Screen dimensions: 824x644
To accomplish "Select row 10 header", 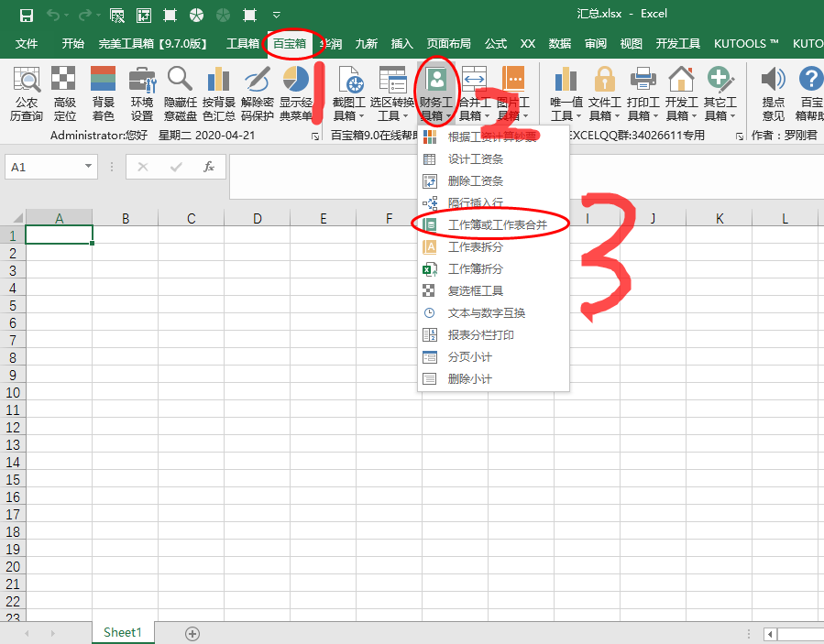I will [13, 392].
